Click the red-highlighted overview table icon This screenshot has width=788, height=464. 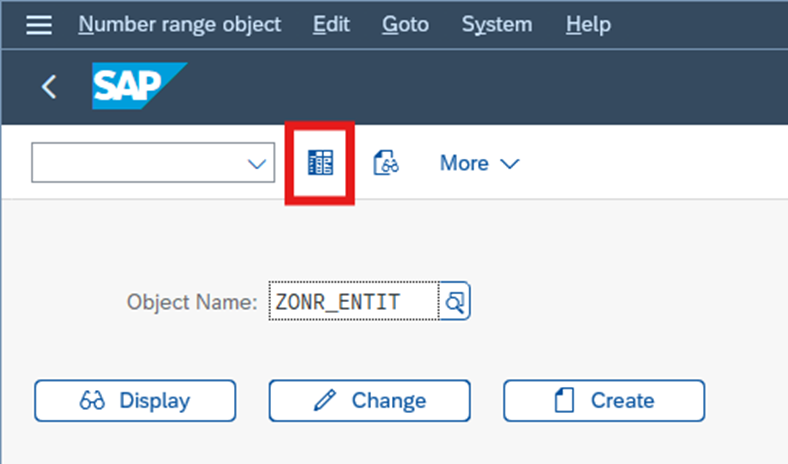point(320,163)
